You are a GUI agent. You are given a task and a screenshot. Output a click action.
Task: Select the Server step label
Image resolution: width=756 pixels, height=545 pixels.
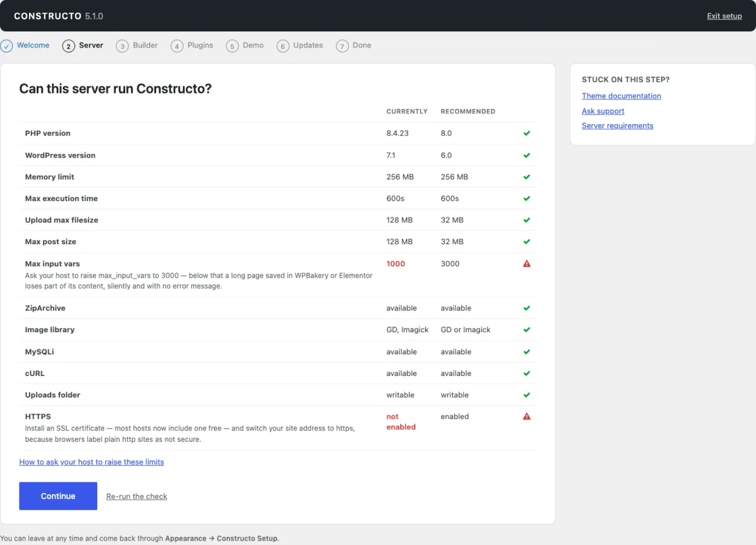tap(91, 45)
